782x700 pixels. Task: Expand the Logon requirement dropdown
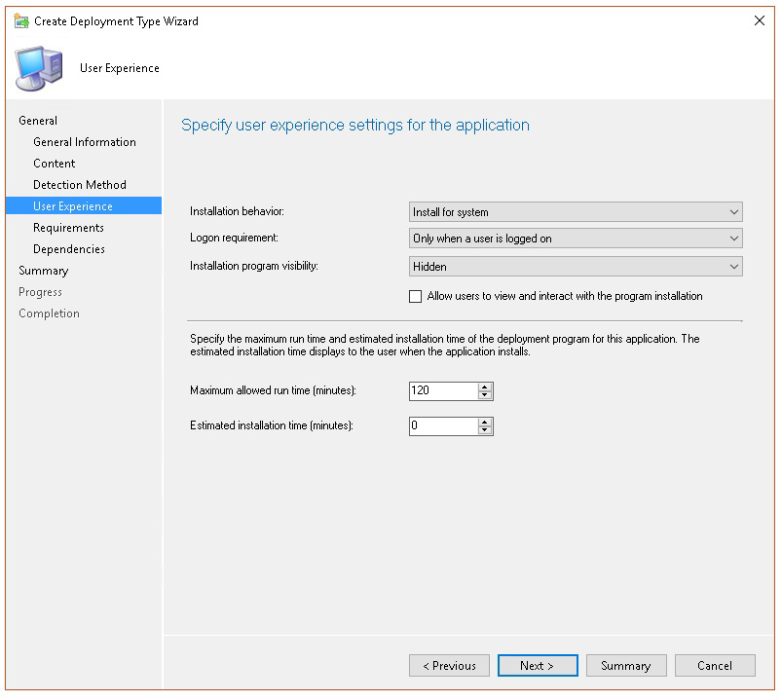pos(576,239)
